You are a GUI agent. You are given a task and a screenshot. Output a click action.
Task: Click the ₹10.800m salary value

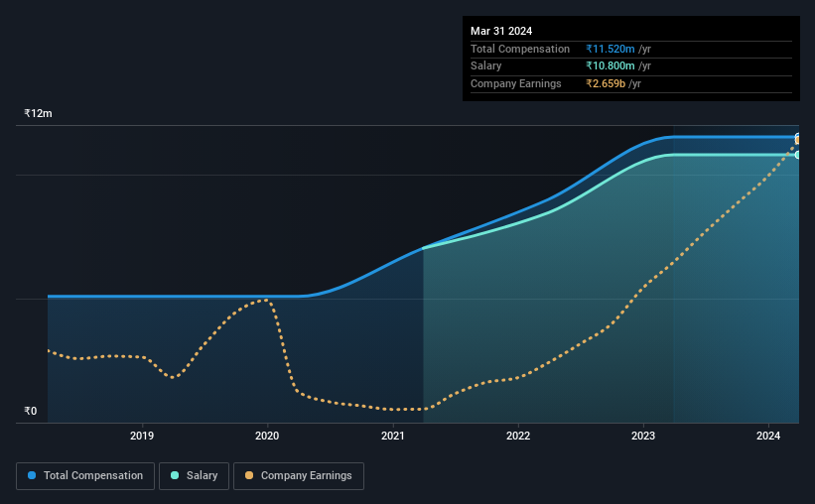611,66
